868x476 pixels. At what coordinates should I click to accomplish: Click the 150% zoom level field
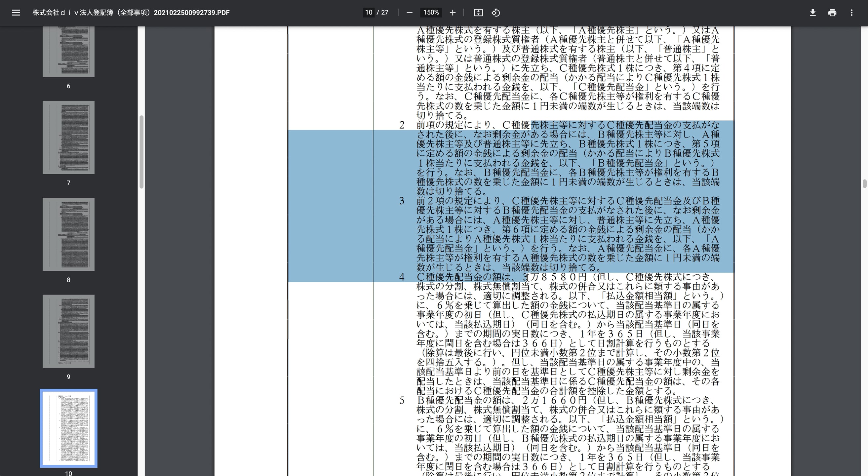(x=431, y=13)
